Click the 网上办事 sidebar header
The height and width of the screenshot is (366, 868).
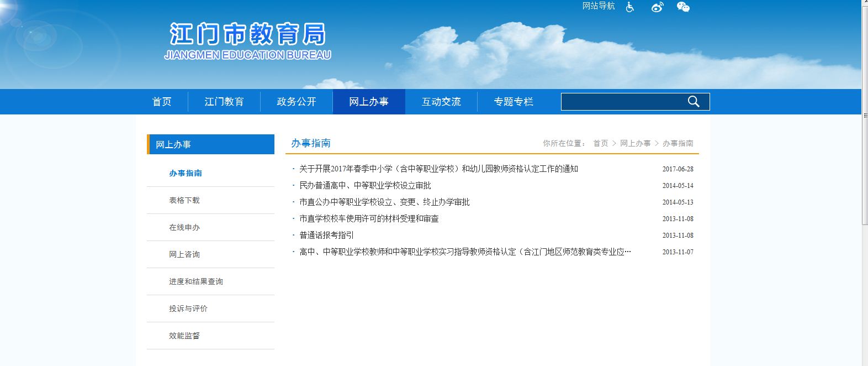[210, 144]
